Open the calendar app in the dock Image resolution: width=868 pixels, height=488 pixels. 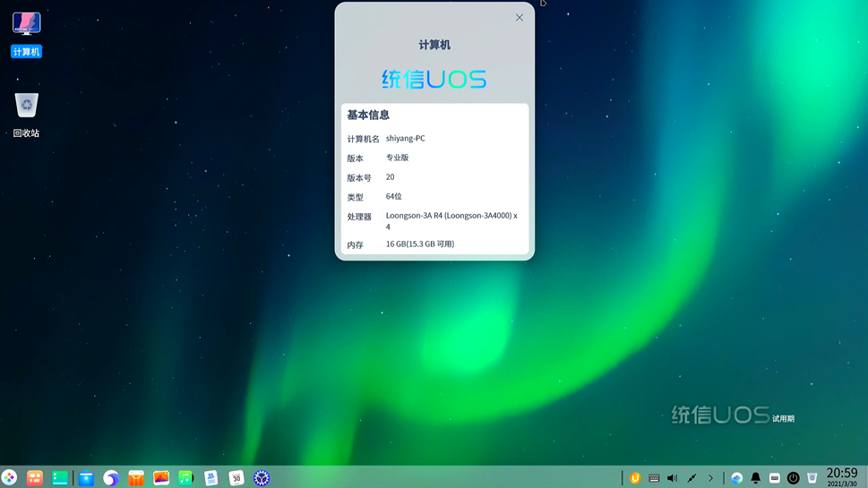pos(236,478)
